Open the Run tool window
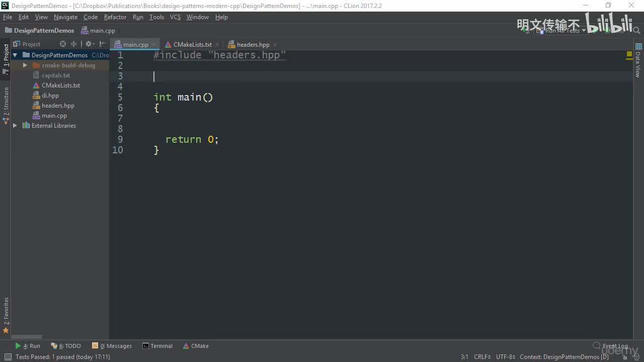Screen dimensions: 644x362 (28, 346)
